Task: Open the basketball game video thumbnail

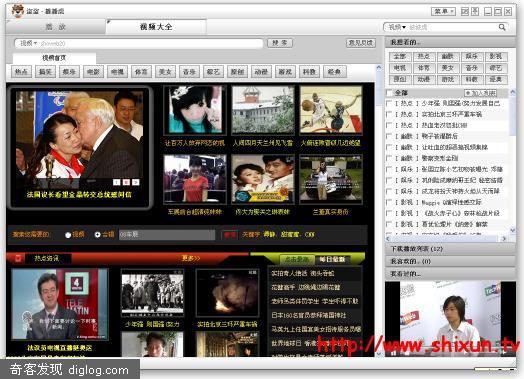Action: pos(331,110)
